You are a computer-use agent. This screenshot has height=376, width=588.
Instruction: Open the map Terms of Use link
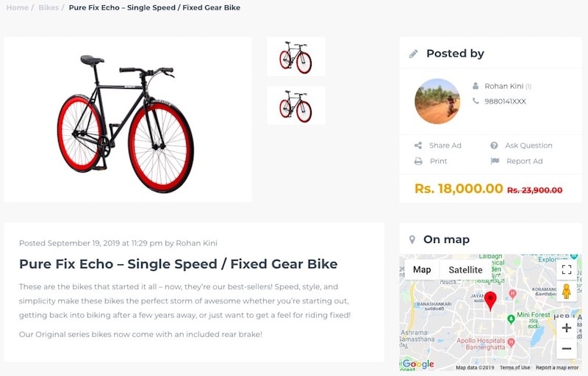(x=515, y=368)
